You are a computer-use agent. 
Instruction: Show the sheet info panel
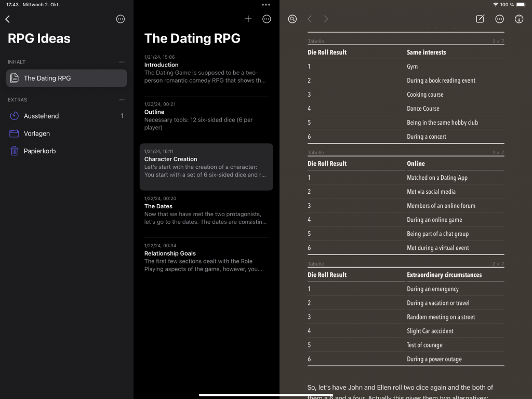[x=518, y=19]
